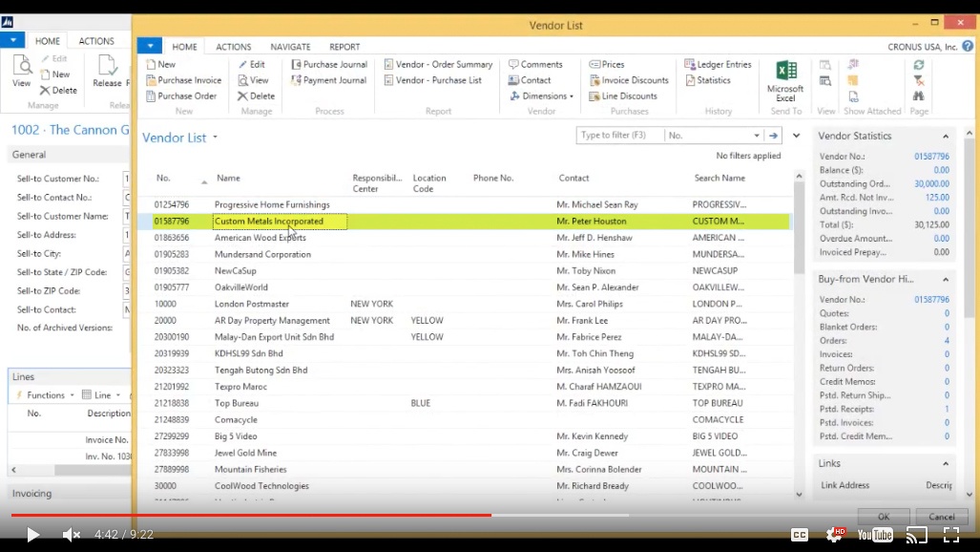The height and width of the screenshot is (552, 980).
Task: Cast video to a device
Action: (x=917, y=535)
